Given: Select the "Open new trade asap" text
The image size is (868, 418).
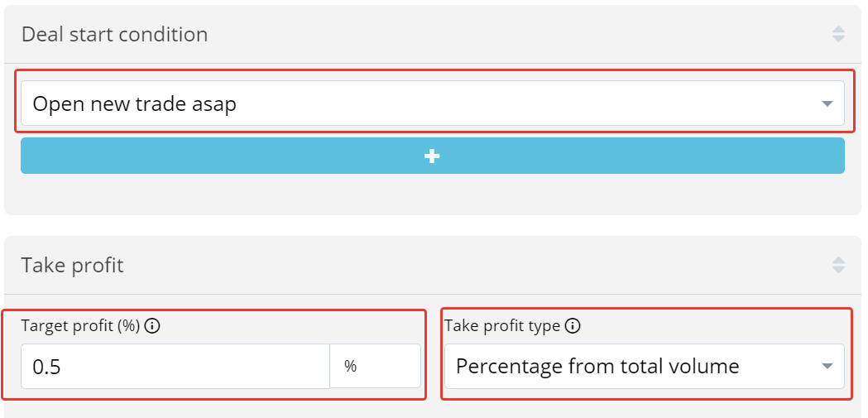Looking at the screenshot, I should pyautogui.click(x=134, y=104).
